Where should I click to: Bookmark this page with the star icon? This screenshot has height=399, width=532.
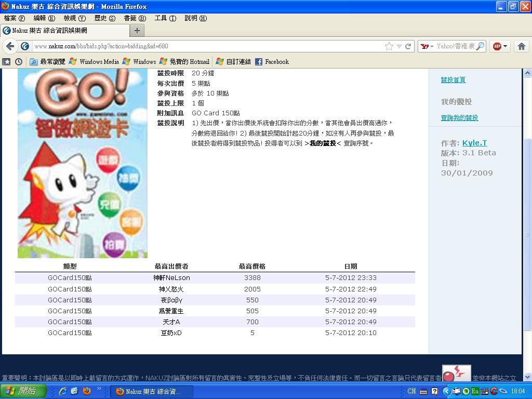click(389, 46)
